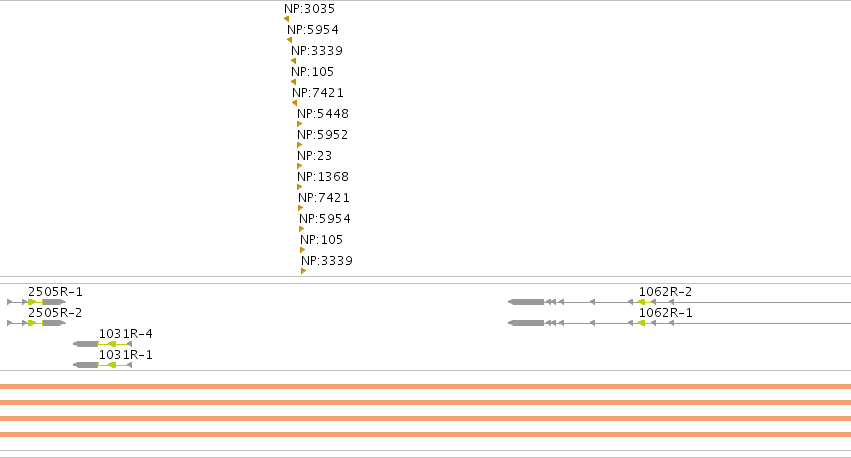Image resolution: width=851 pixels, height=458 pixels.
Task: Click right-pointing marker under the lower NP:3339
Action: click(x=303, y=271)
